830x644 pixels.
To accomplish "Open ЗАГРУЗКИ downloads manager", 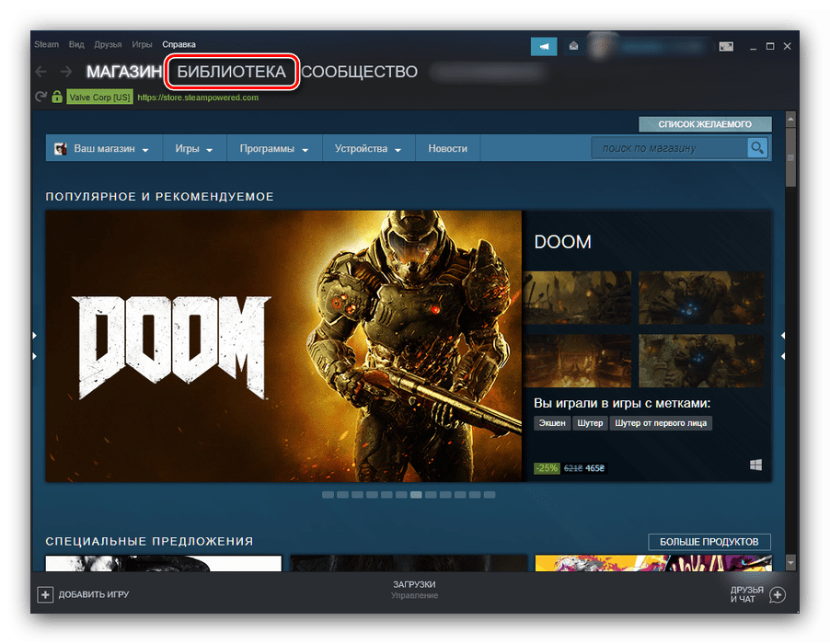I will pyautogui.click(x=414, y=584).
